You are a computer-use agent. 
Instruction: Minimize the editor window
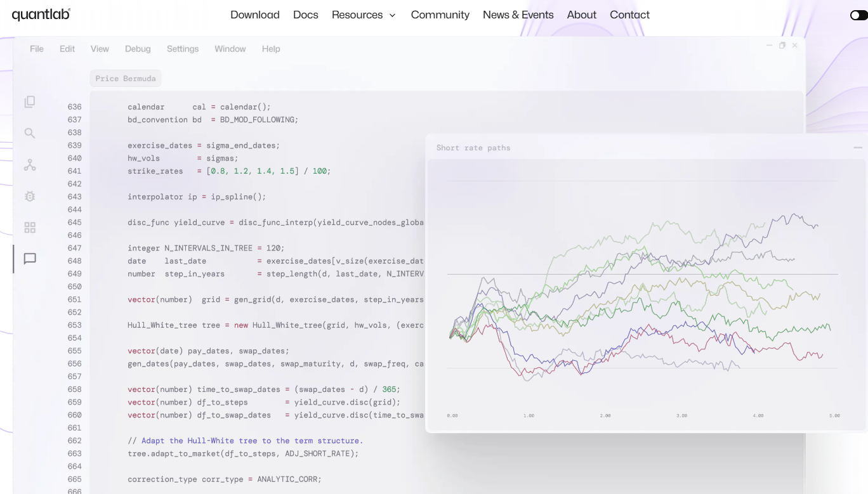(x=769, y=45)
